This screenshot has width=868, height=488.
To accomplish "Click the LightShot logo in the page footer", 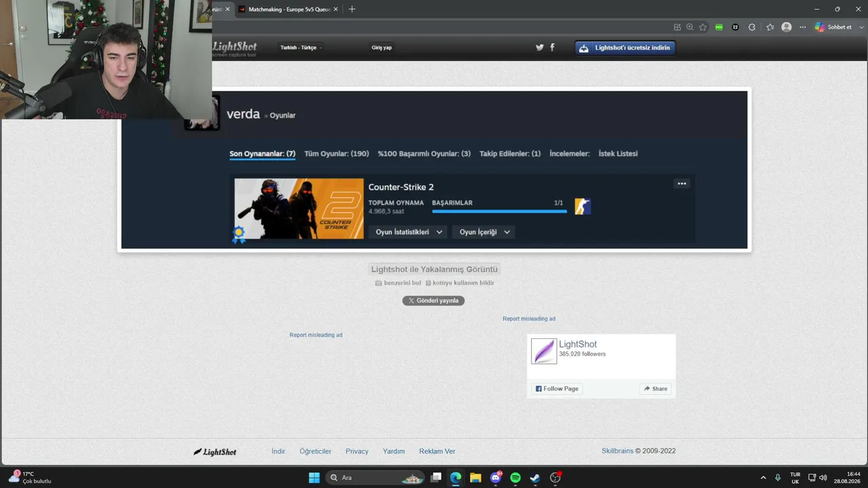I will point(215,451).
